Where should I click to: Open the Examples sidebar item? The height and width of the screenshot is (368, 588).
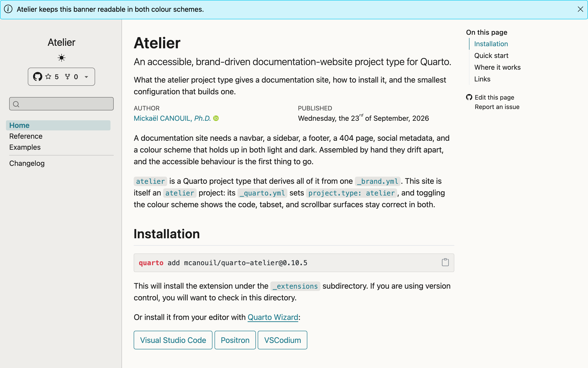[x=25, y=147]
